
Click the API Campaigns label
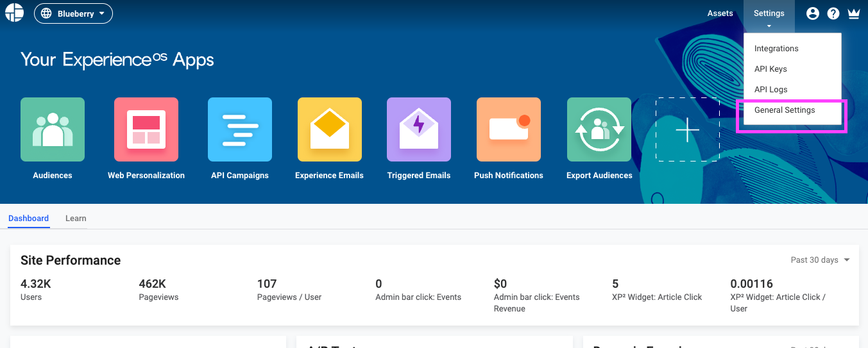point(240,176)
